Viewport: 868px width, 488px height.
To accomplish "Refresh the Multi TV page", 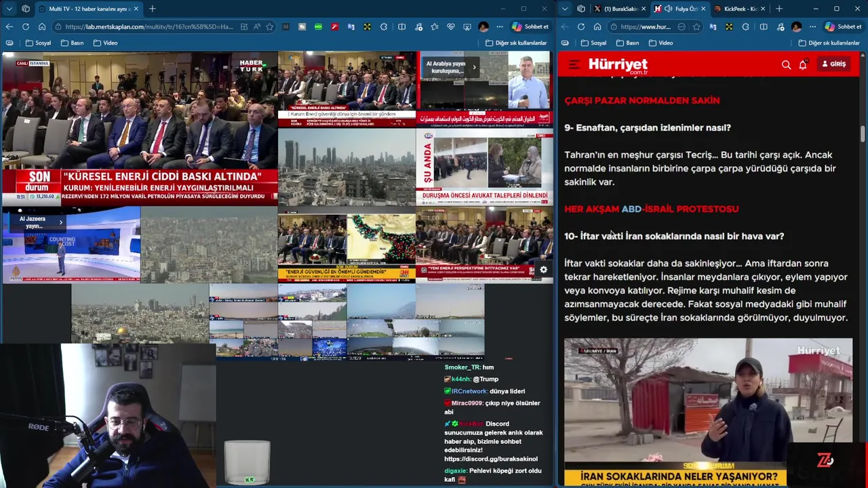I will [25, 26].
